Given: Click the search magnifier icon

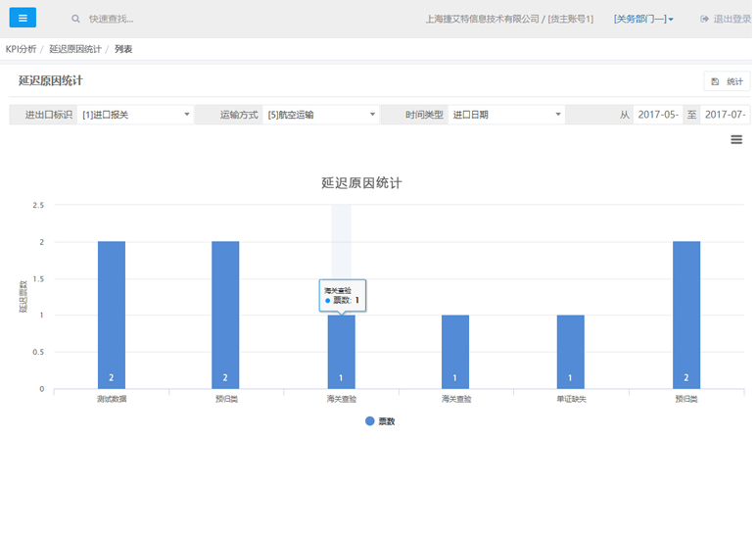Looking at the screenshot, I should point(75,19).
